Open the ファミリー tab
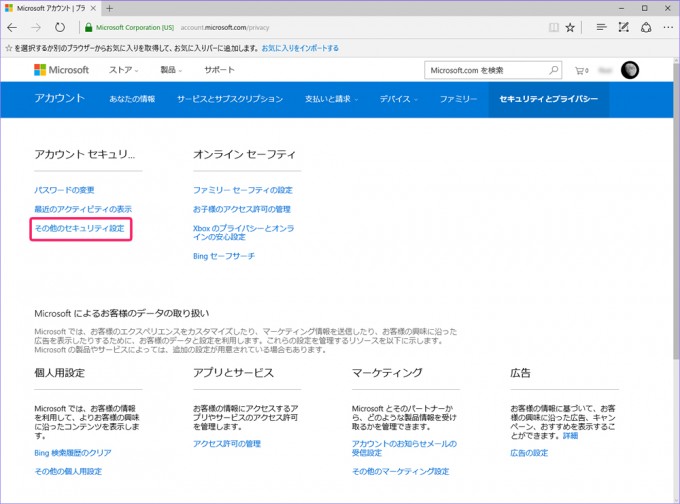 458,99
